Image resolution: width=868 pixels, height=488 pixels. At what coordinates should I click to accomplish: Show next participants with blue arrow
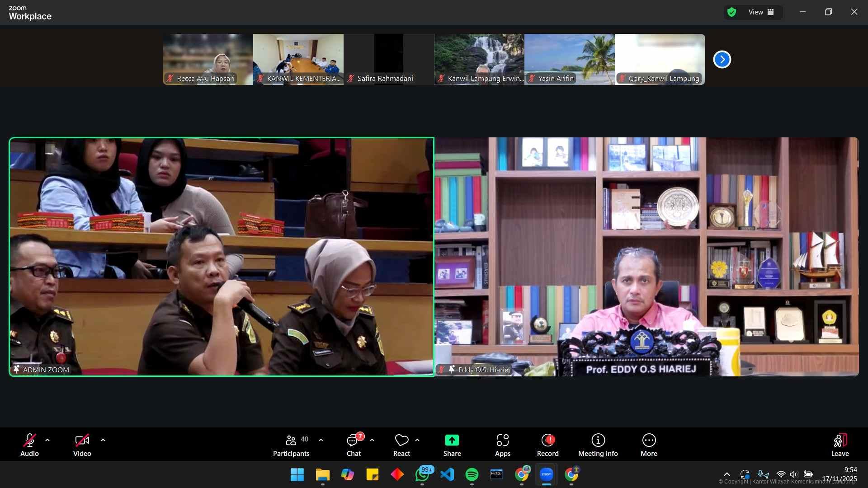722,59
